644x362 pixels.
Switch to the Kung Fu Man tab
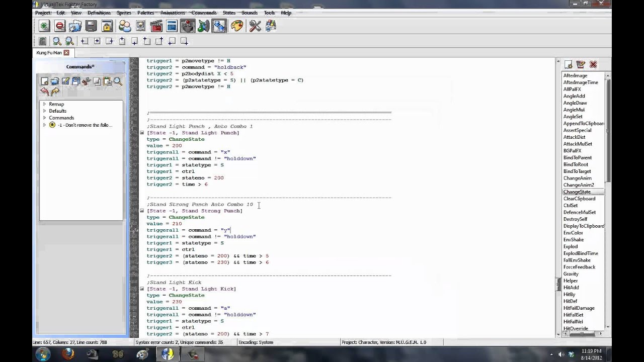[49, 53]
